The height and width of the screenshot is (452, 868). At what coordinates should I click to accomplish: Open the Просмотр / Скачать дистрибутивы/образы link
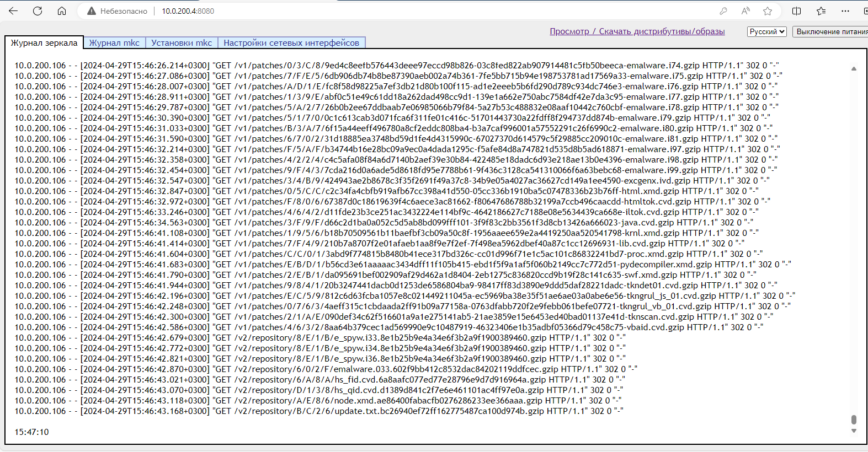pyautogui.click(x=637, y=31)
